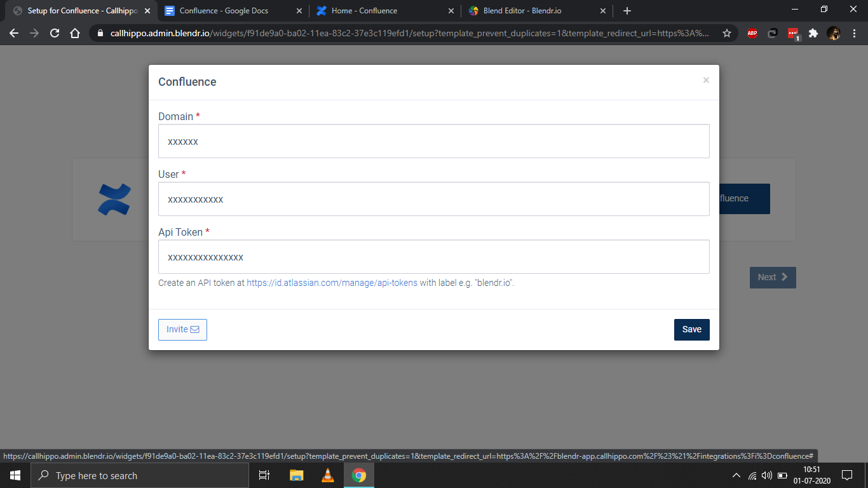Viewport: 868px width, 488px height.
Task: Open the network status tray icon
Action: (x=752, y=475)
